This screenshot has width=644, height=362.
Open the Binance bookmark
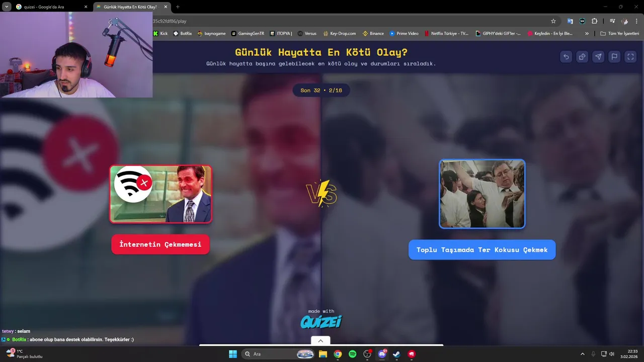pos(373,34)
